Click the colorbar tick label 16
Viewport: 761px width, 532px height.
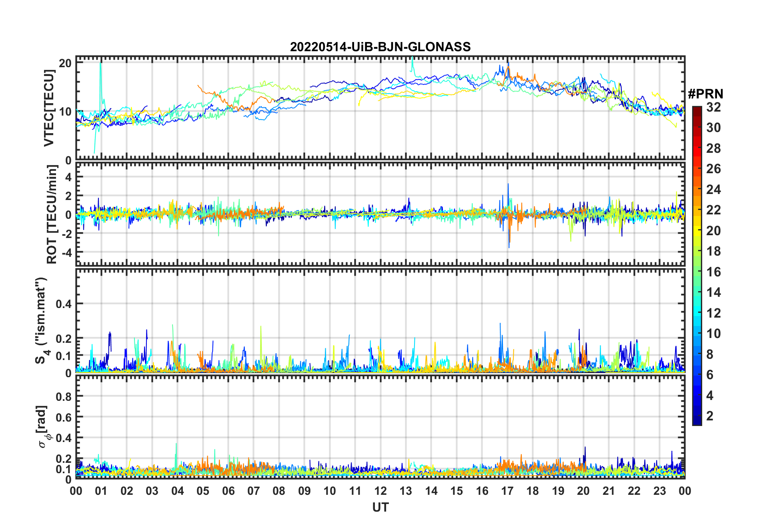tap(713, 272)
